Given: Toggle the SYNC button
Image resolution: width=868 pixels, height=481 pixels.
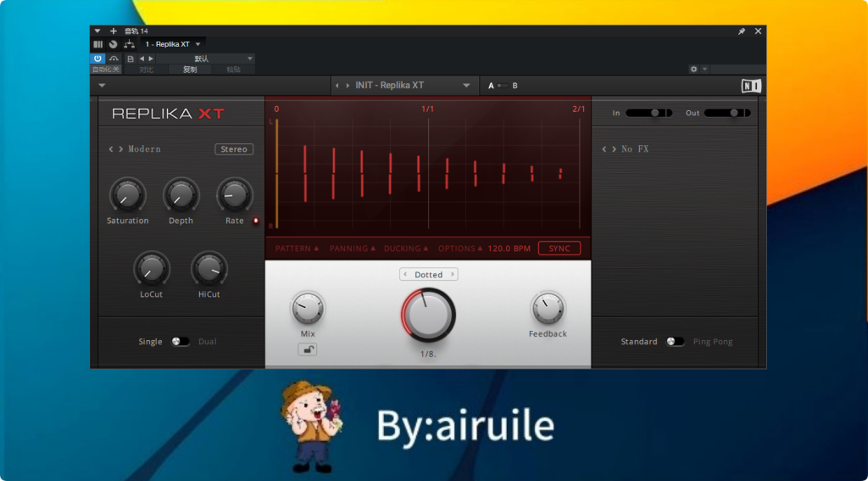Looking at the screenshot, I should 559,249.
